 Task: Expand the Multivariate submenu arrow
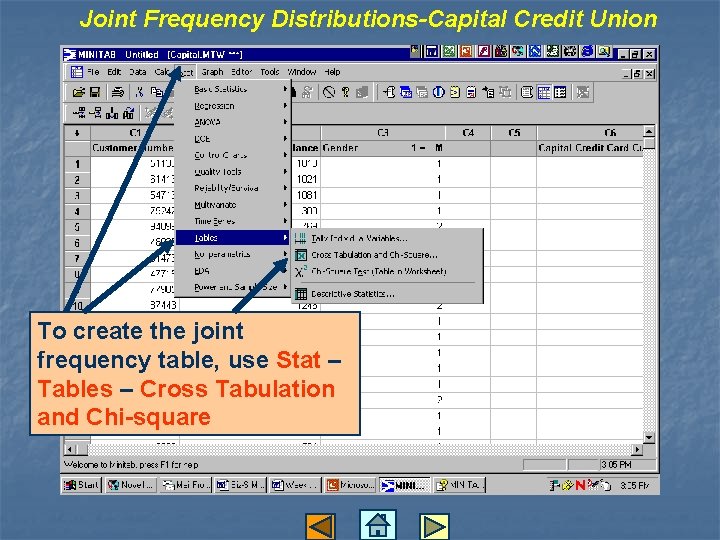(285, 205)
